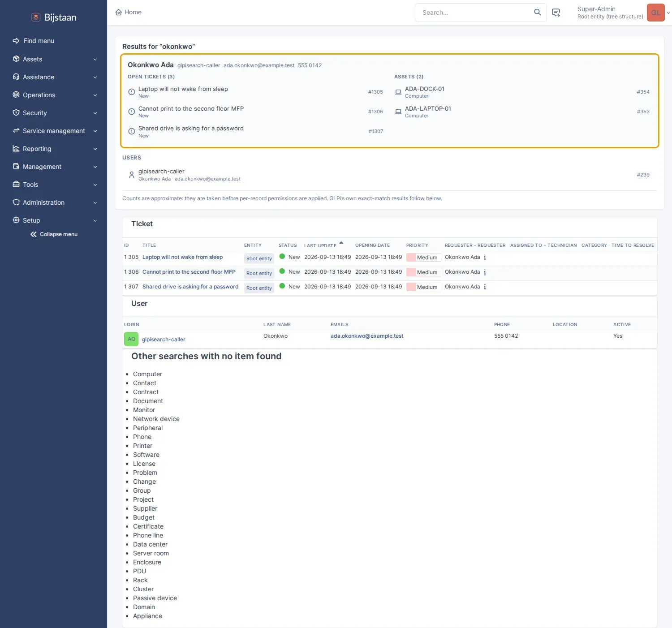Expand the Service management chevron

tap(95, 131)
